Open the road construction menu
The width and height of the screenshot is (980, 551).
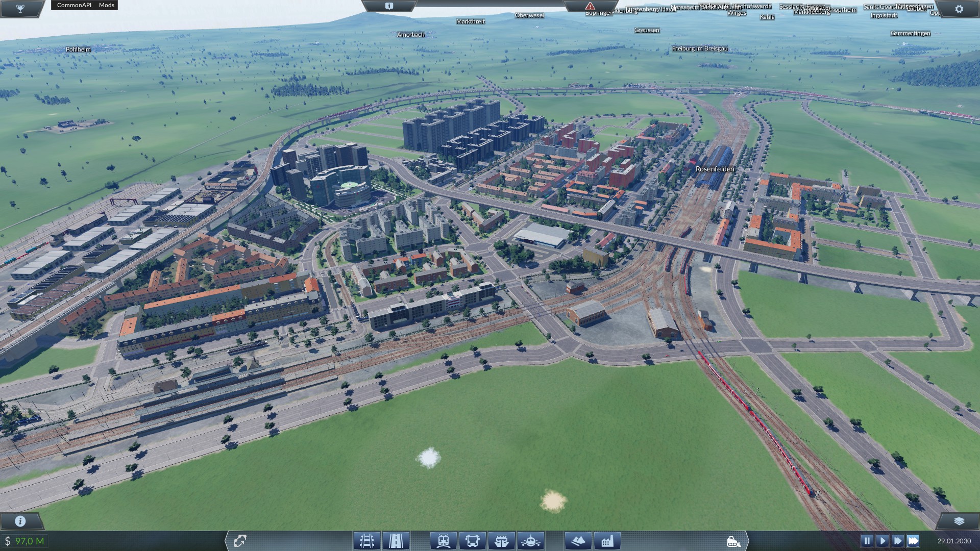tap(396, 540)
